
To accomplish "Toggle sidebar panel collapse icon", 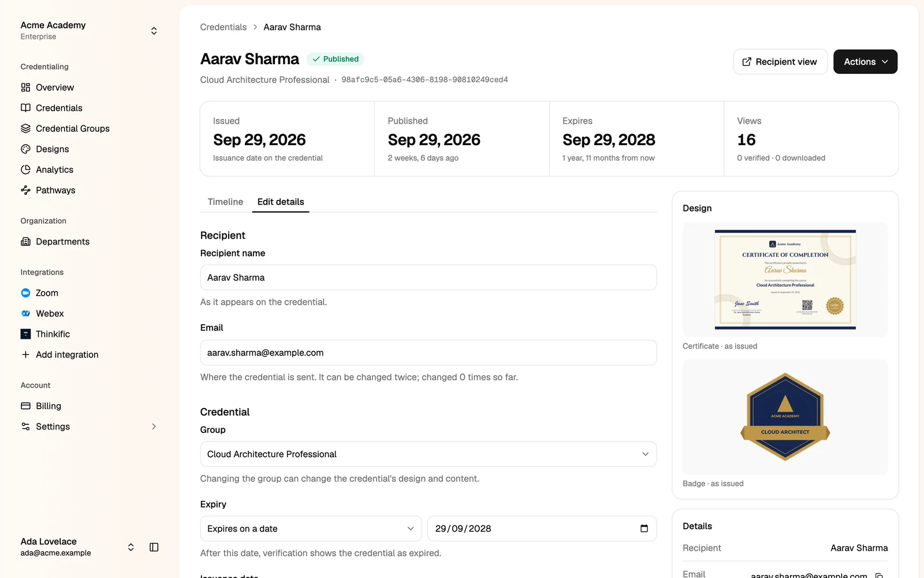I will click(154, 547).
